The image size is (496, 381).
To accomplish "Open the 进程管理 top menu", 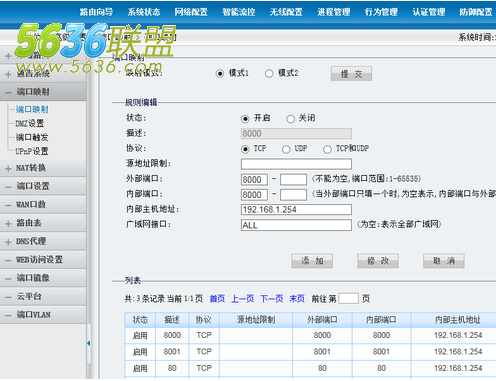I will coord(334,12).
